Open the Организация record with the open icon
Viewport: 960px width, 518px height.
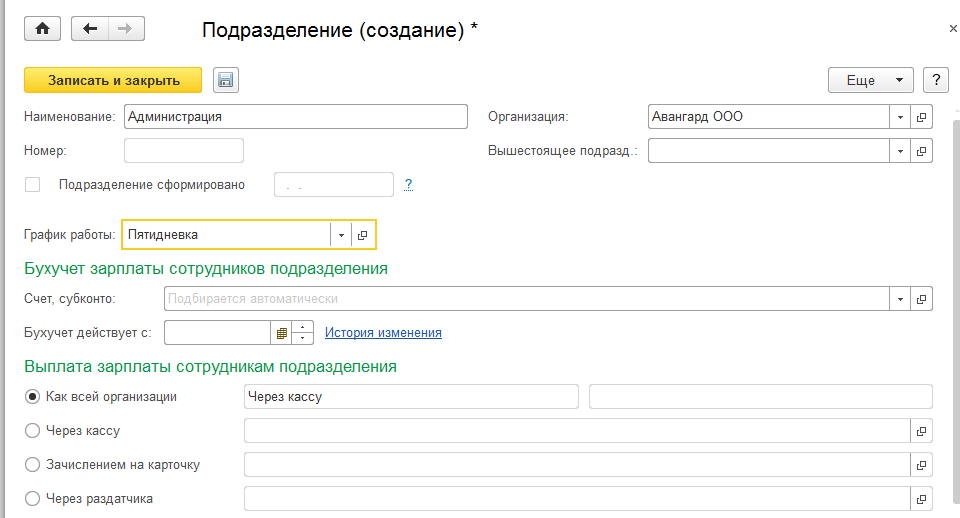tap(921, 117)
